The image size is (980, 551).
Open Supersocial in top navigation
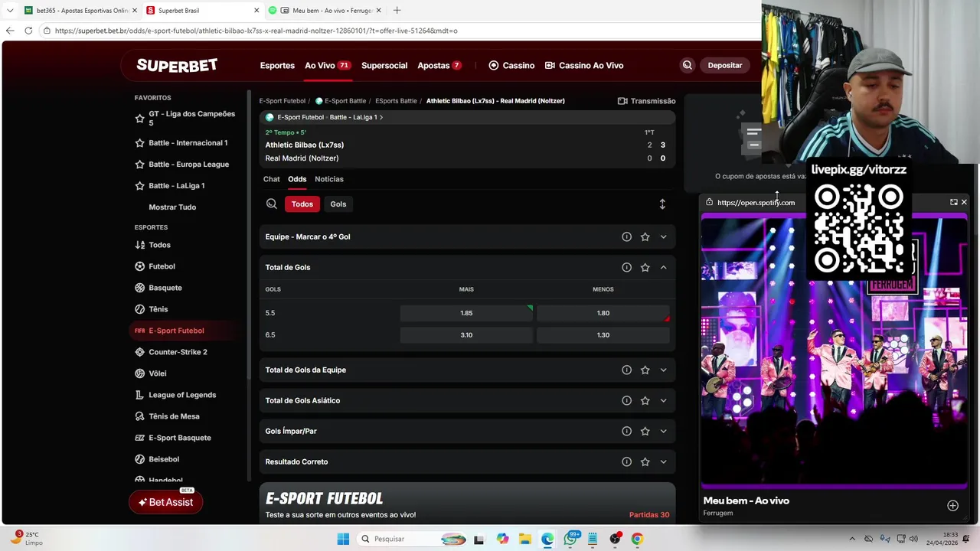pyautogui.click(x=384, y=65)
